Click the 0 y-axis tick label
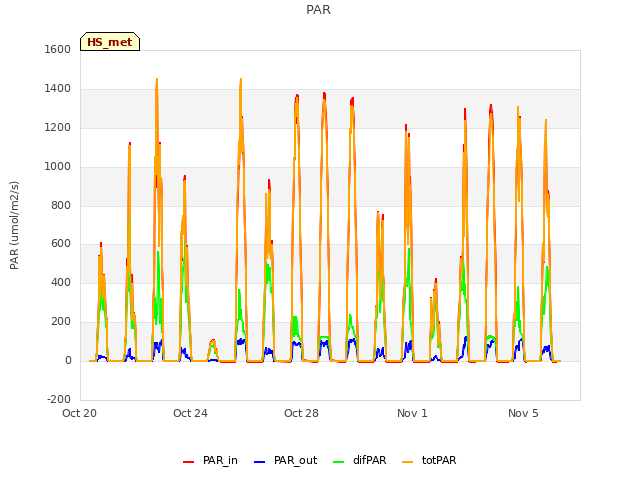The height and width of the screenshot is (480, 640). (68, 360)
